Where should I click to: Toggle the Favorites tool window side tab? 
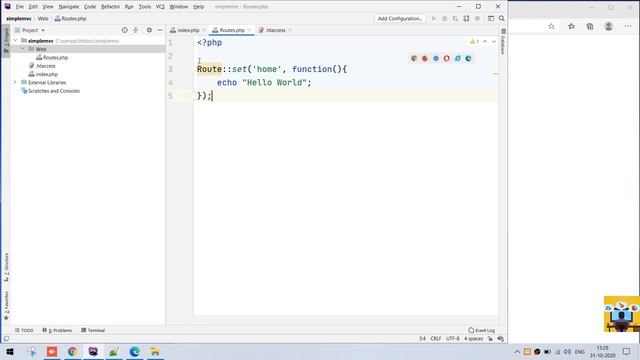pyautogui.click(x=6, y=305)
